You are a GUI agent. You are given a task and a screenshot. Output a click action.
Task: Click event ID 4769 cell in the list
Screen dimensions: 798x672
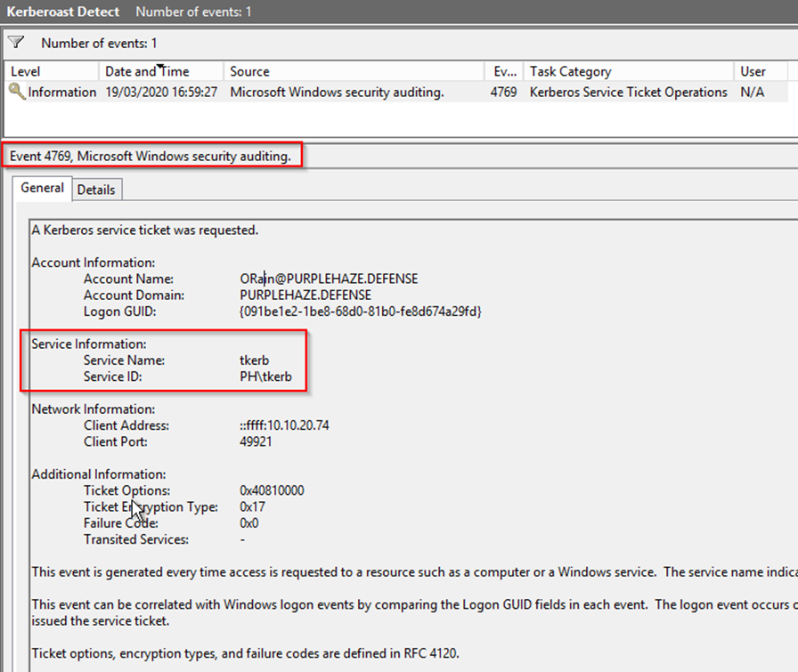tap(503, 92)
